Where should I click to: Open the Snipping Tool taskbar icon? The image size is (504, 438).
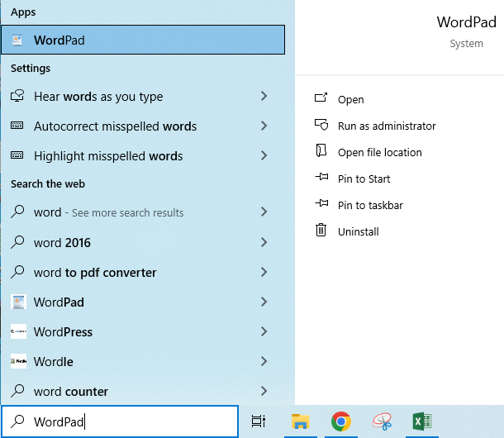382,421
